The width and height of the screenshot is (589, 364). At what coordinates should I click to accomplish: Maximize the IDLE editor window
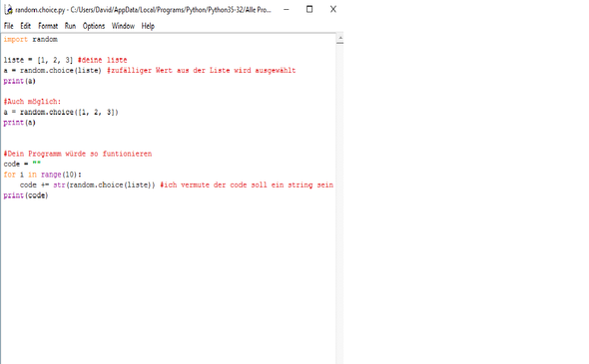[x=309, y=9]
